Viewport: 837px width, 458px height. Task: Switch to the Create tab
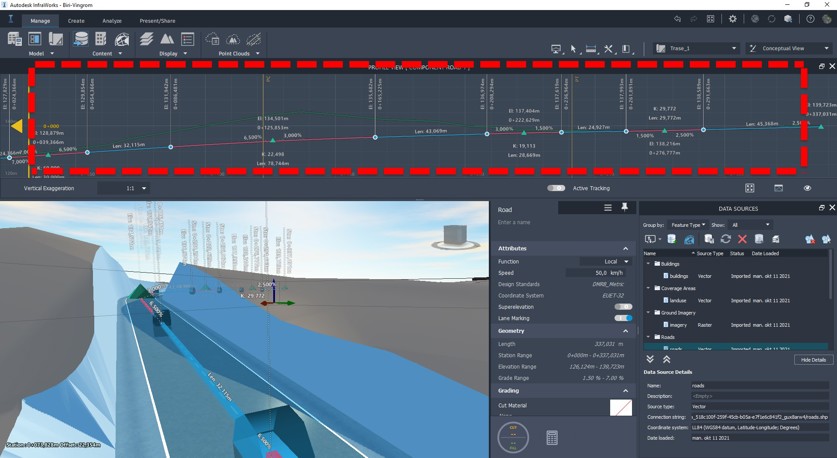pyautogui.click(x=76, y=21)
